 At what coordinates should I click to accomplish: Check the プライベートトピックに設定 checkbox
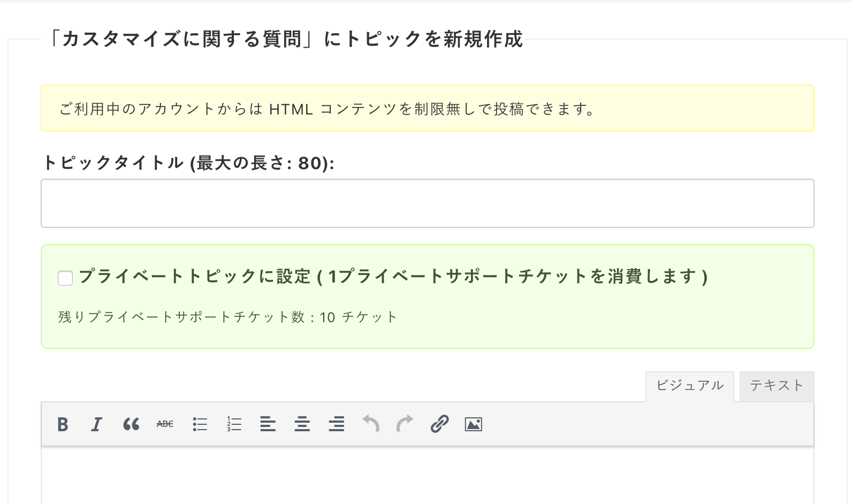tap(65, 278)
